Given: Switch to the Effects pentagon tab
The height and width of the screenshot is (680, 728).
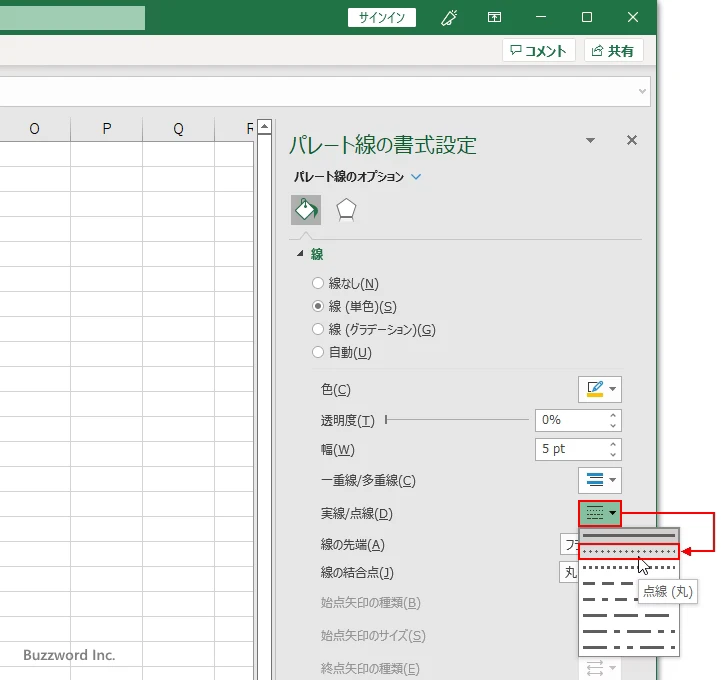Looking at the screenshot, I should pyautogui.click(x=346, y=210).
